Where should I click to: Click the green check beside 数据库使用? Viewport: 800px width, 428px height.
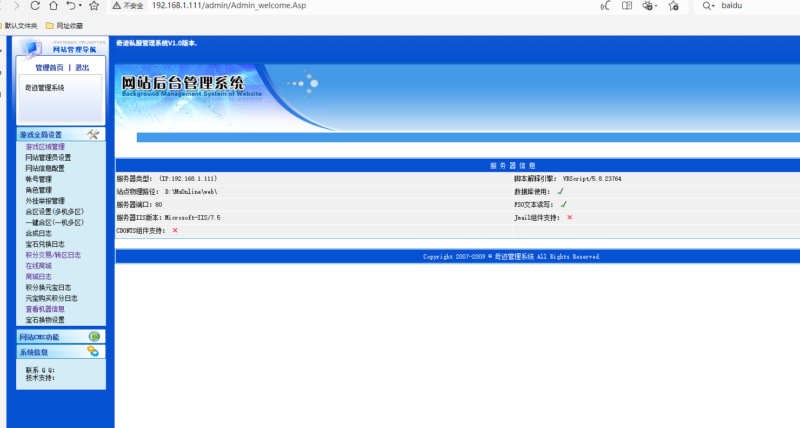point(560,192)
